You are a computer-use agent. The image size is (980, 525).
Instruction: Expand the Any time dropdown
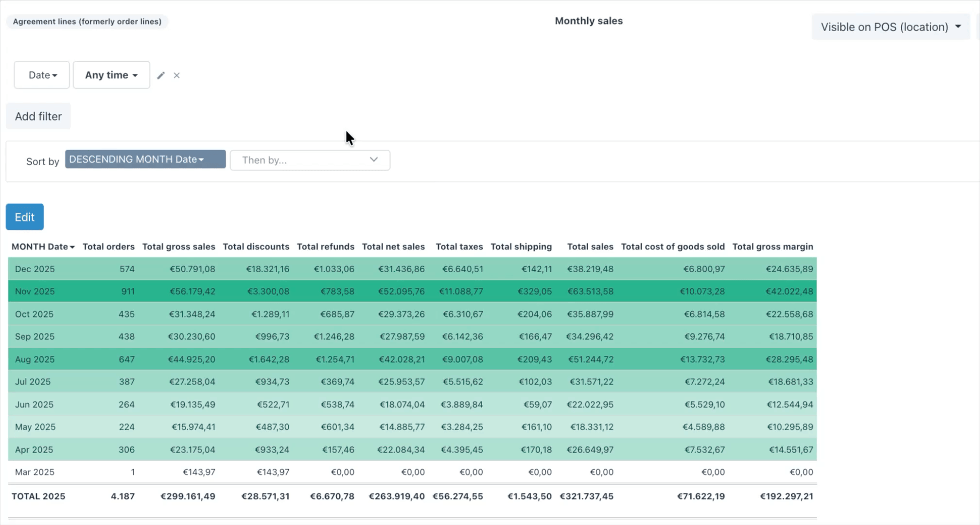tap(111, 75)
